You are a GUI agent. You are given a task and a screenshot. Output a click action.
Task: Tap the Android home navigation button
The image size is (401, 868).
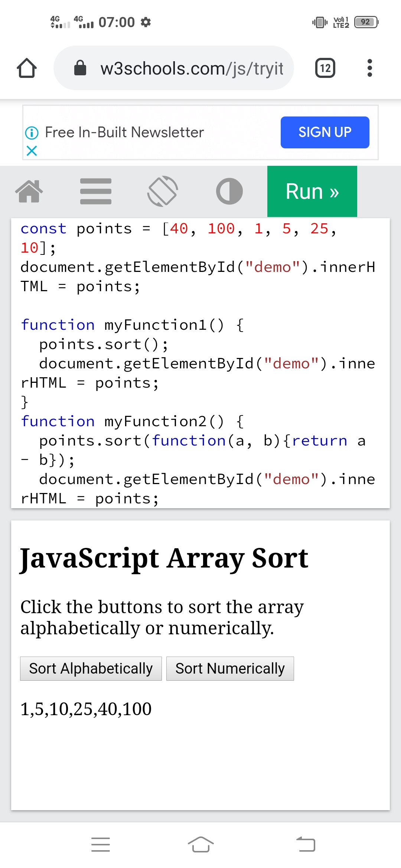coord(200,845)
